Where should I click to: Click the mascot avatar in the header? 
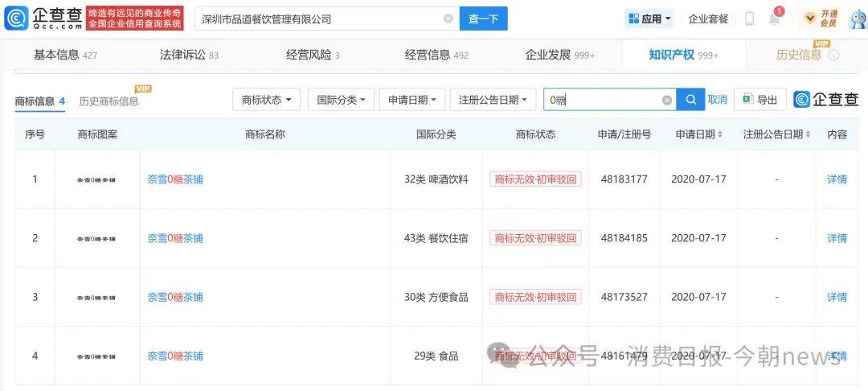click(x=858, y=19)
